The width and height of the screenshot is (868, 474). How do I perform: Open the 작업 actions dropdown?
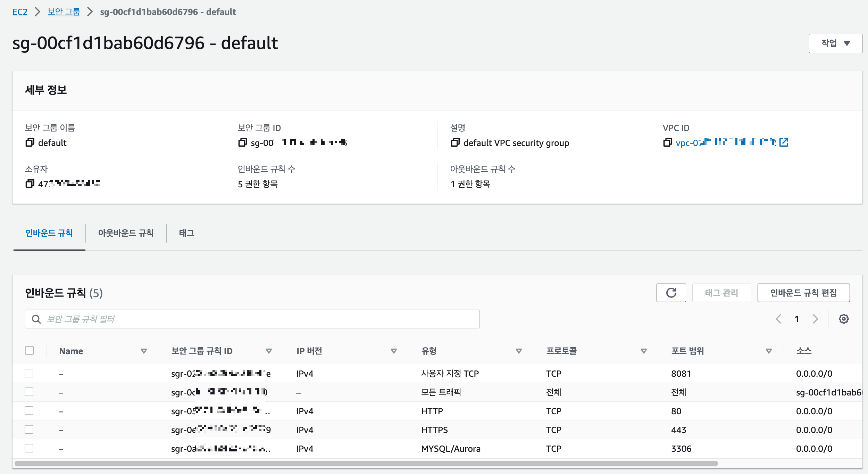[x=835, y=43]
